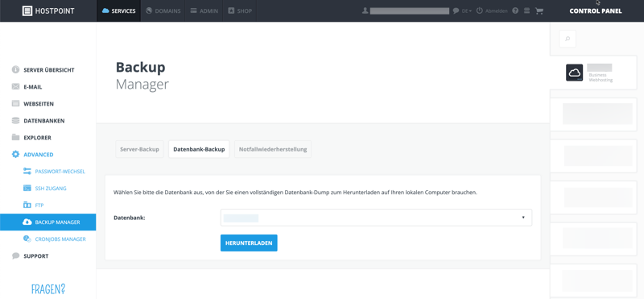Click the Herunterladen button
The width and height of the screenshot is (644, 299).
tap(249, 243)
